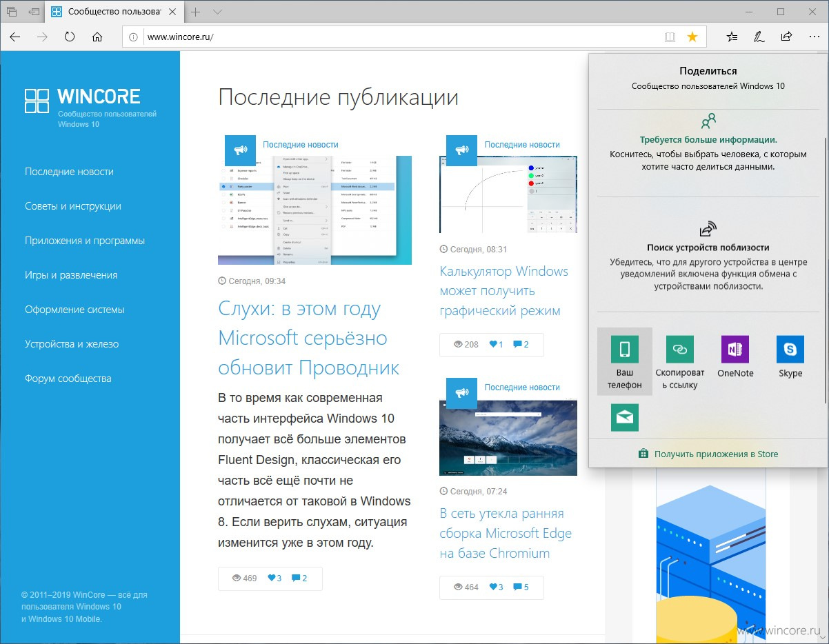The image size is (829, 644).
Task: Click Последние новости tag above Проводник article
Action: pyautogui.click(x=301, y=144)
